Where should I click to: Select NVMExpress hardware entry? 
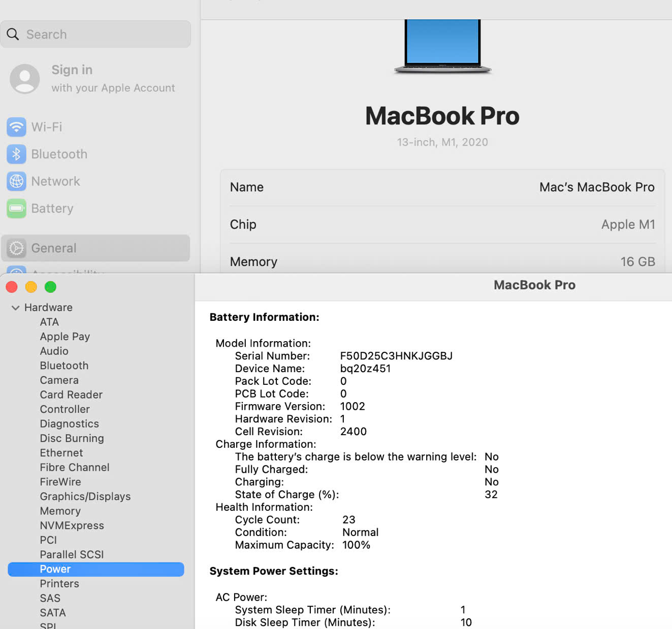72,525
